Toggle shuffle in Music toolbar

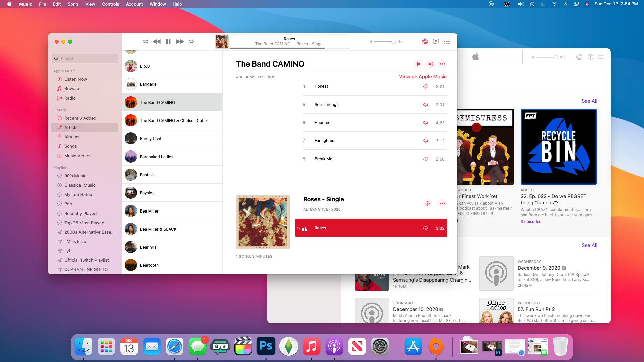pos(145,42)
